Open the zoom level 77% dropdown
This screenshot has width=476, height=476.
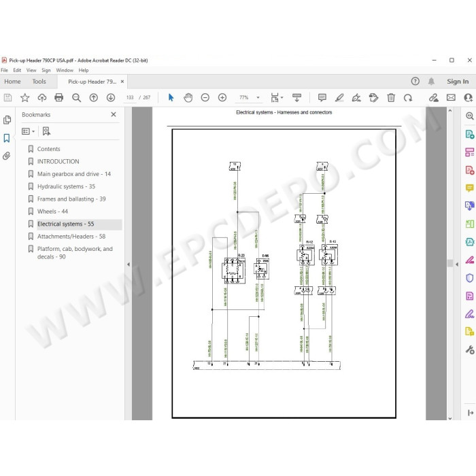tap(258, 97)
